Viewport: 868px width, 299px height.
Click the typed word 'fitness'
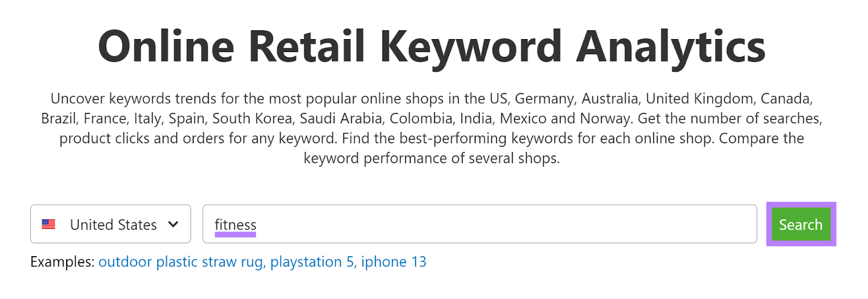pos(235,225)
